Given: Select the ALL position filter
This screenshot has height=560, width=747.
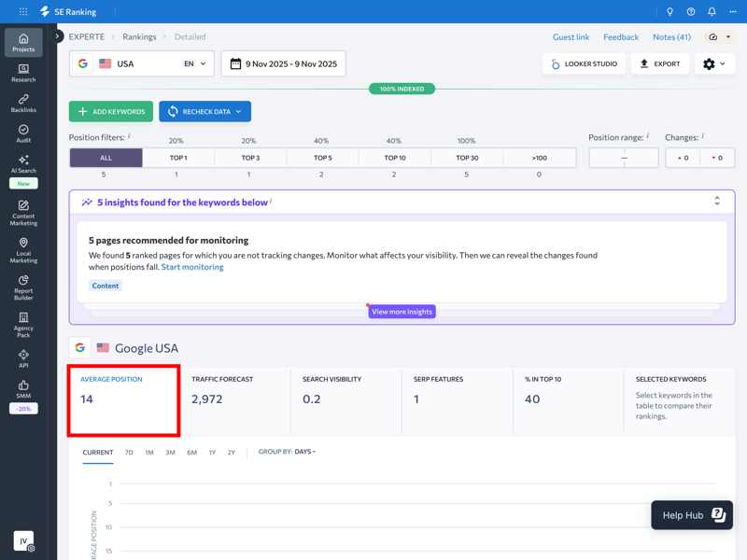Looking at the screenshot, I should 106,158.
